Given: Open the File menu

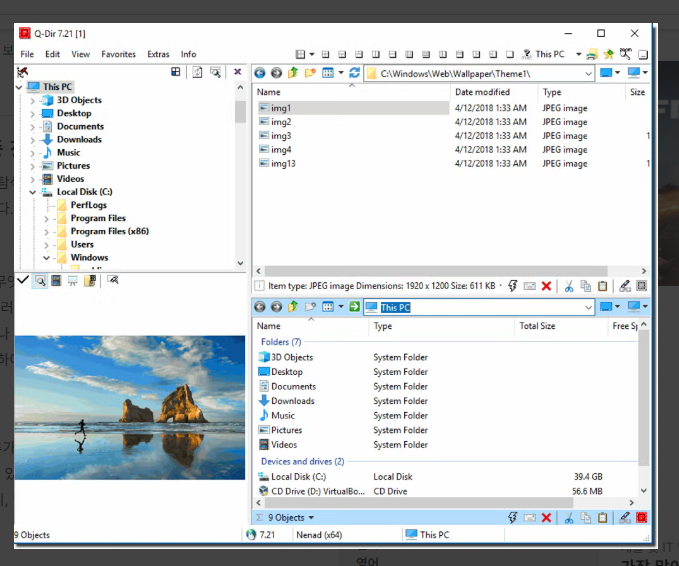Looking at the screenshot, I should point(27,54).
